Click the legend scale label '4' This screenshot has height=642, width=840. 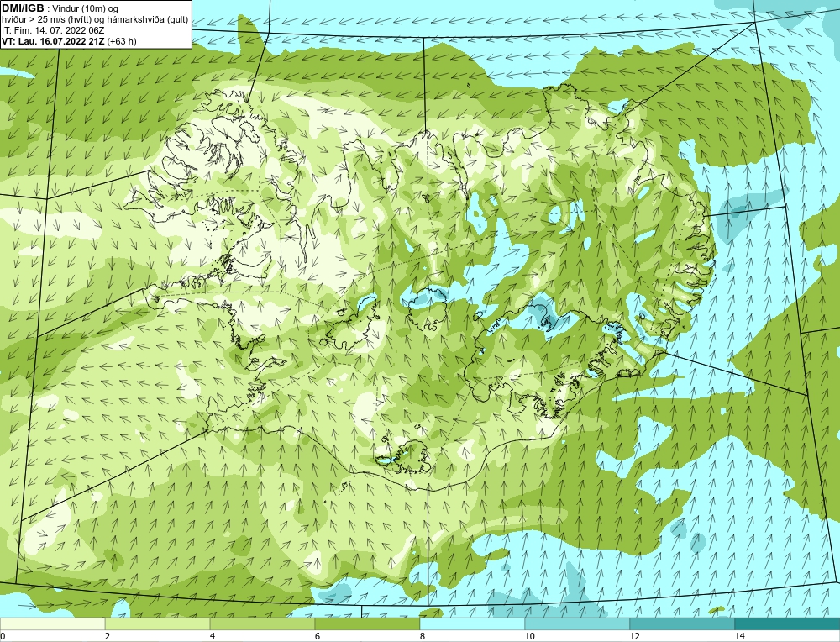tap(213, 636)
